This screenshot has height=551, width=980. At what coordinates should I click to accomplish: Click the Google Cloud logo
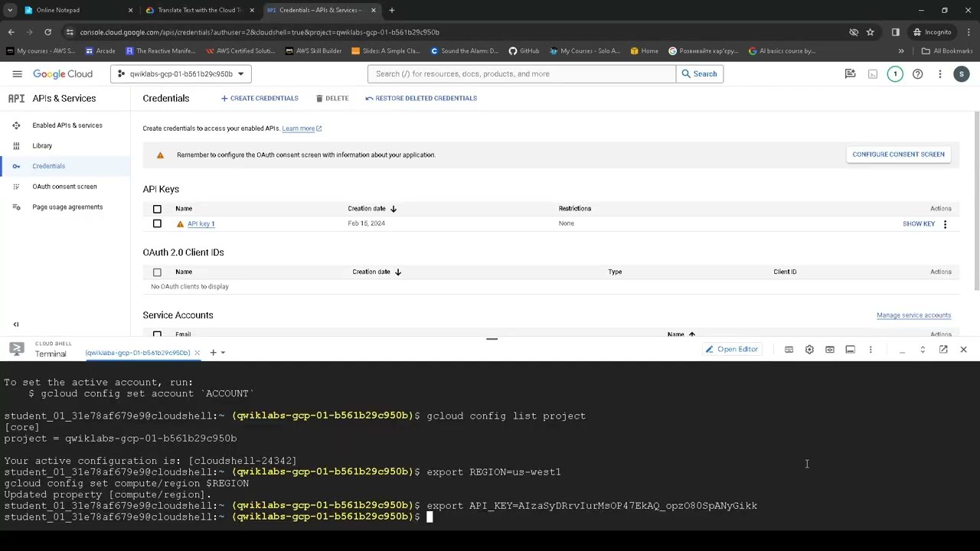click(63, 73)
